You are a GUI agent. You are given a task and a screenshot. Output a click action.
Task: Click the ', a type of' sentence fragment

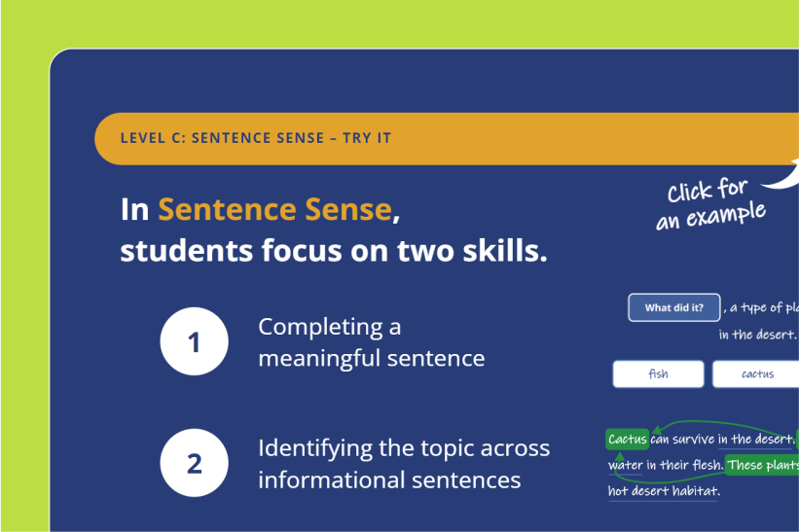point(761,308)
